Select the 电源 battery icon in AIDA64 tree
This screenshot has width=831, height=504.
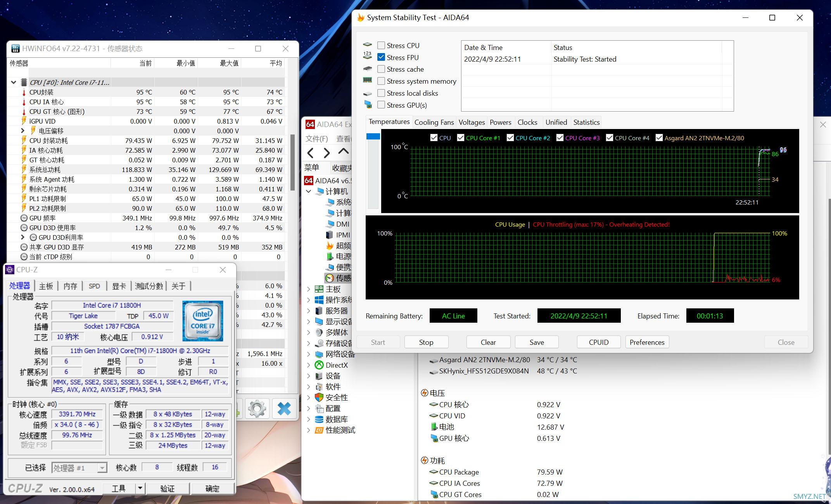click(330, 256)
